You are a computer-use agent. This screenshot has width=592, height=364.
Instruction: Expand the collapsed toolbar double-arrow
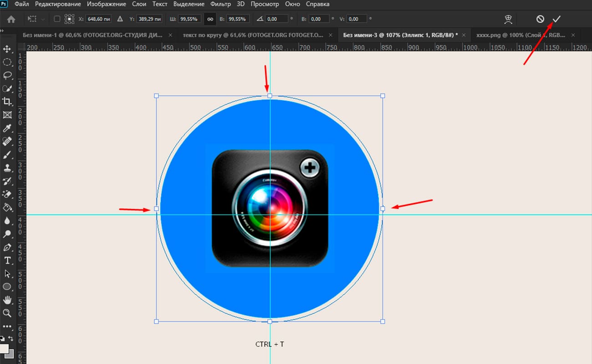(2, 30)
